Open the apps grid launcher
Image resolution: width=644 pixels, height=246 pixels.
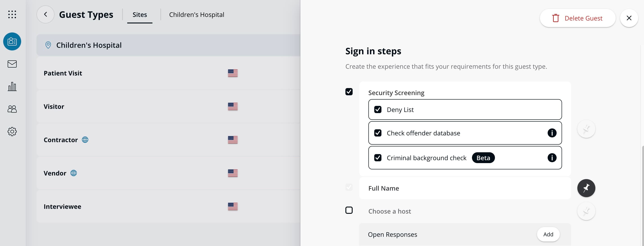coord(12,14)
